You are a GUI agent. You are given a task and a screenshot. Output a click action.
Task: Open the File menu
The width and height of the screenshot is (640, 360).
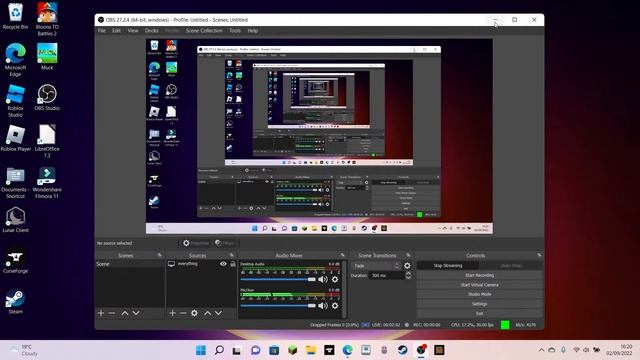[x=102, y=31]
